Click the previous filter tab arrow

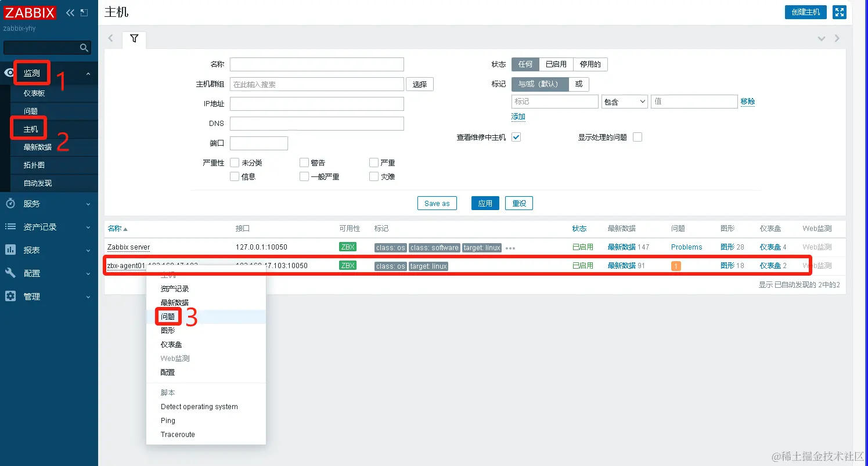(x=111, y=38)
